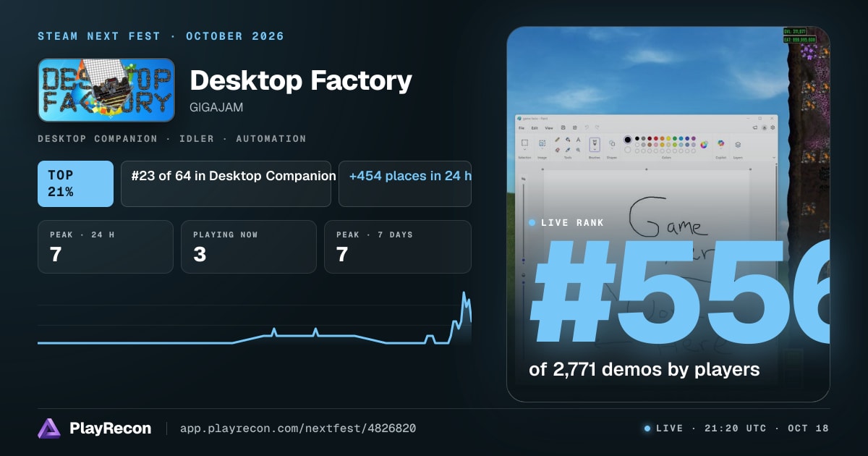
Task: Open the Image resize tool in Paint
Action: (542, 143)
